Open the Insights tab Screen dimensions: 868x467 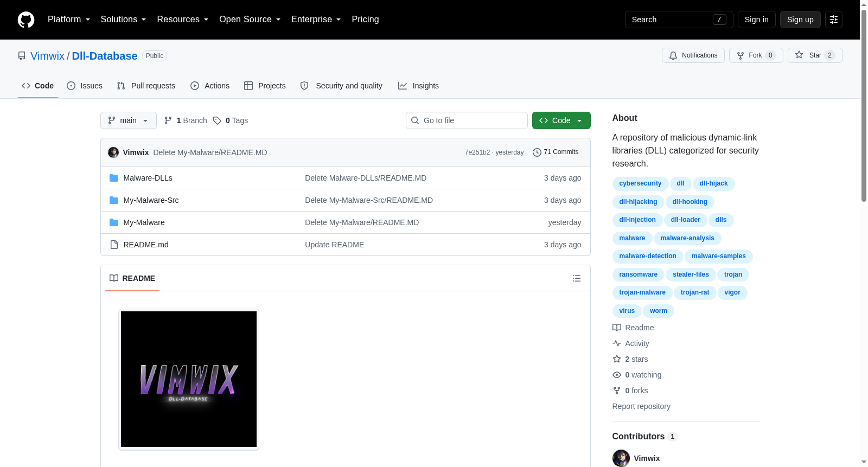pyautogui.click(x=418, y=86)
